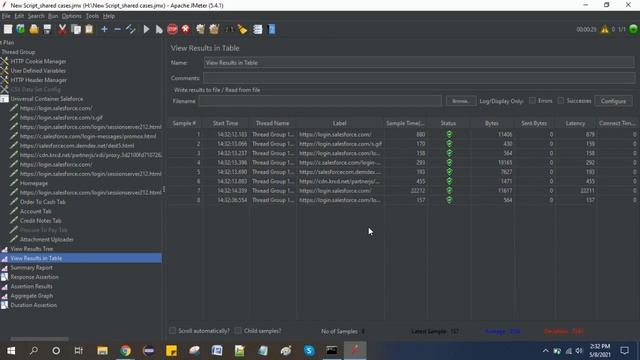Click the Toggle enable/disable toolbar icon
The height and width of the screenshot is (360, 640).
pos(131,29)
